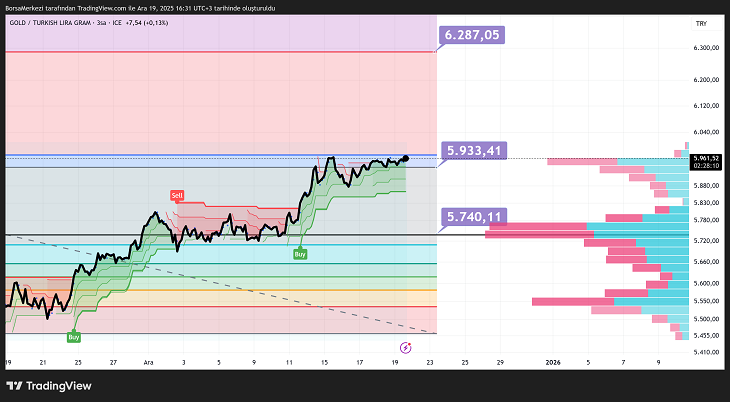Click the Buy signal near date 11
The width and height of the screenshot is (730, 402).
(299, 254)
